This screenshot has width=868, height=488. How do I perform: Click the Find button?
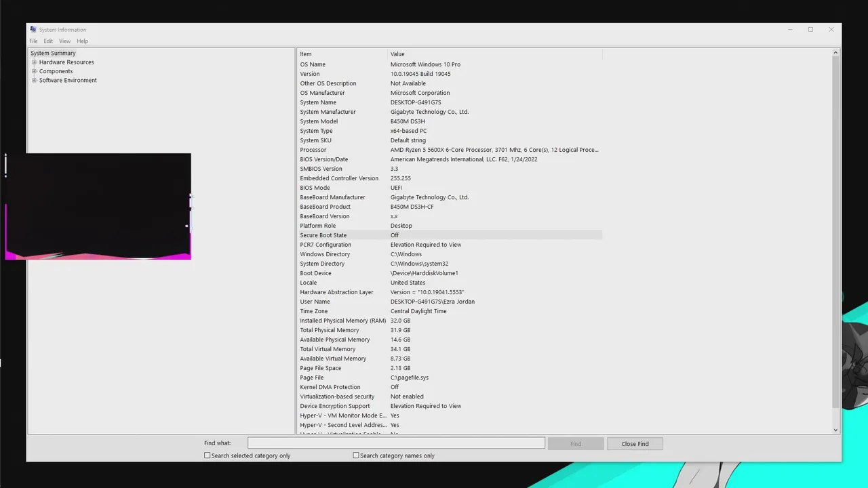coord(576,444)
